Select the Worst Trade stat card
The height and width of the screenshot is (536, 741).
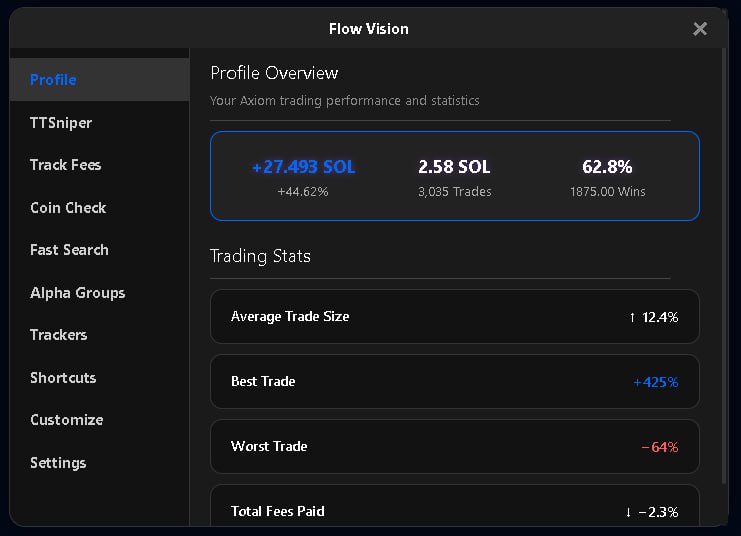coord(454,447)
